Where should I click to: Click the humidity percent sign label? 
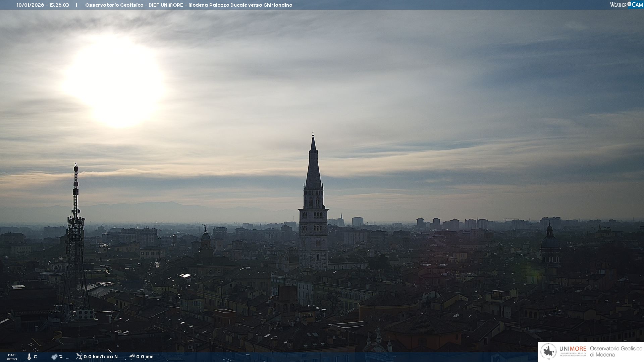61,357
